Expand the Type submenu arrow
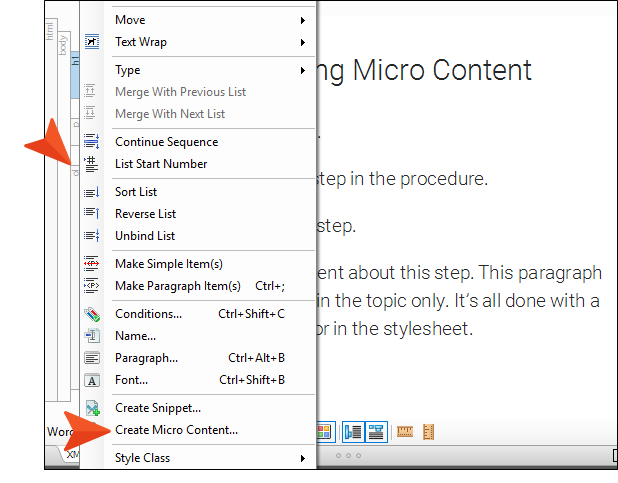The image size is (618, 483). (x=303, y=71)
